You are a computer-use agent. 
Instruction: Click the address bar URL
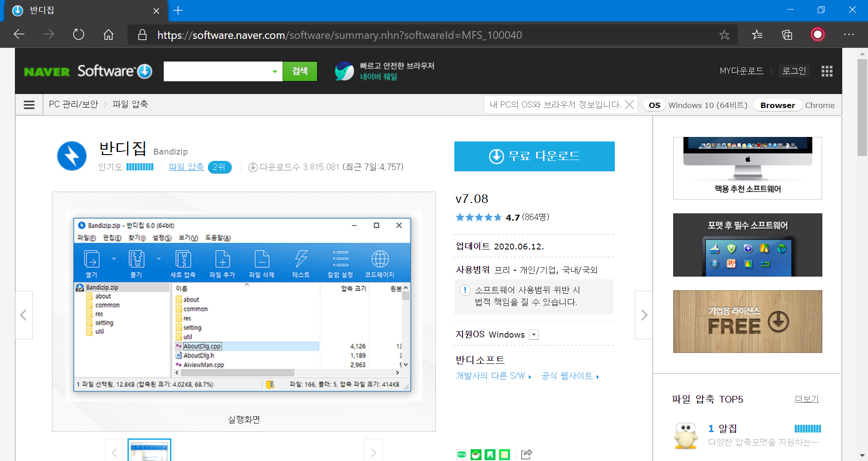pos(340,35)
